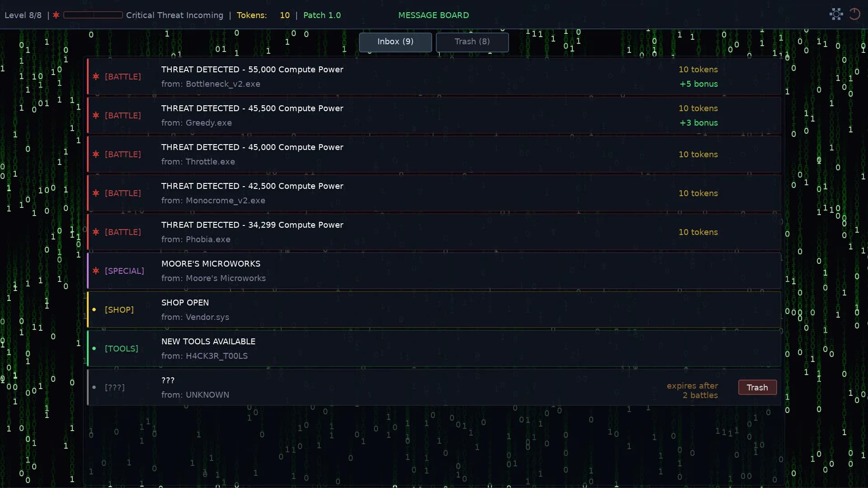This screenshot has height=488, width=868.
Task: Click the yellow dot on the SHOP row
Action: coord(94,310)
